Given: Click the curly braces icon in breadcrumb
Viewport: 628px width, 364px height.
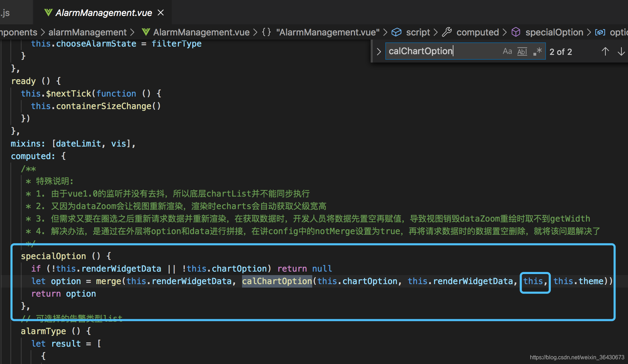Looking at the screenshot, I should click(266, 32).
